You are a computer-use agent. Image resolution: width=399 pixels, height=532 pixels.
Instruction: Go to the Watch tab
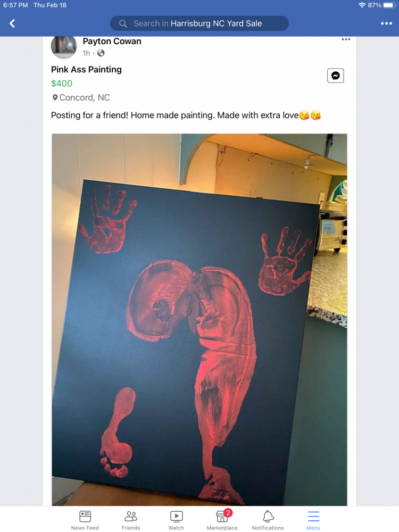pyautogui.click(x=176, y=520)
